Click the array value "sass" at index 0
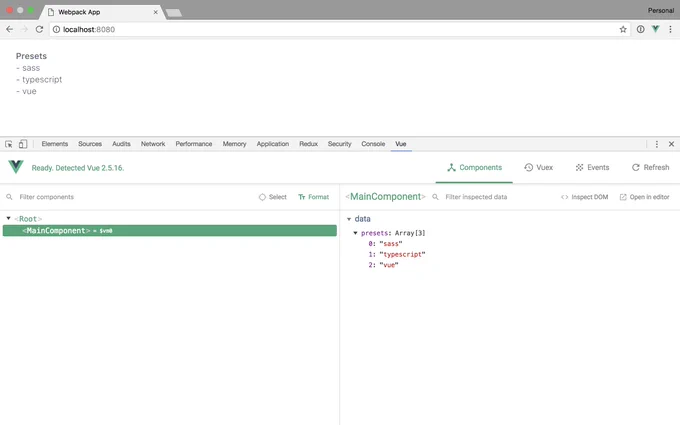 pyautogui.click(x=391, y=244)
